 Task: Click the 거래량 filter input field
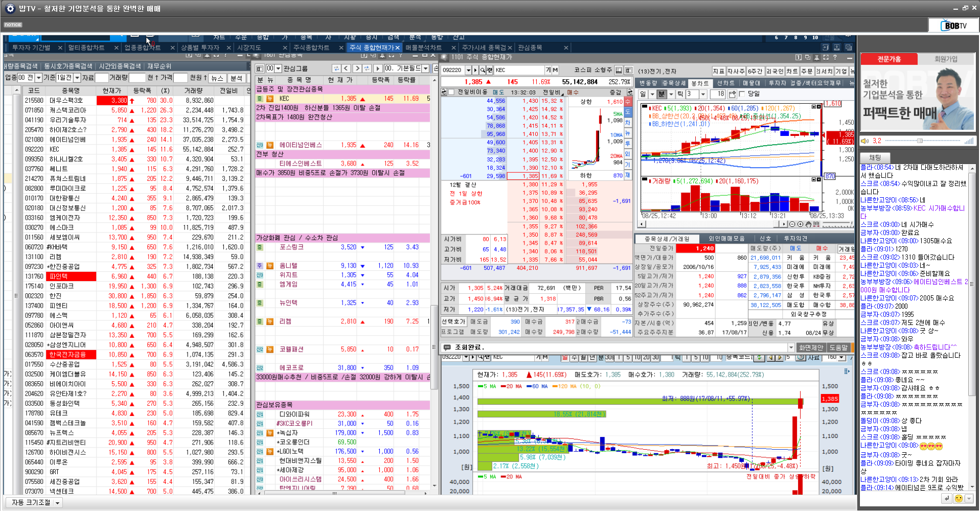point(137,78)
